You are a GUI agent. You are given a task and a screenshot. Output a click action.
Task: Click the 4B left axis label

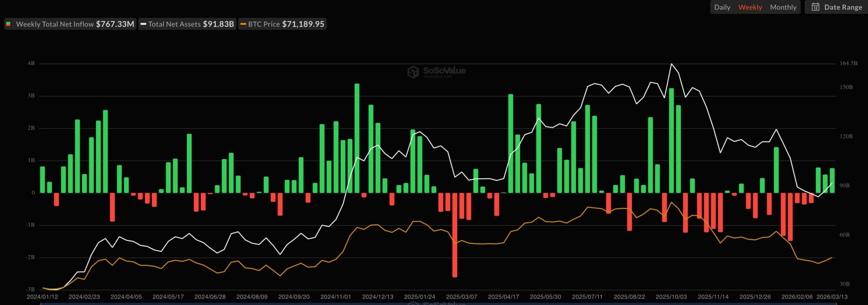[31, 63]
